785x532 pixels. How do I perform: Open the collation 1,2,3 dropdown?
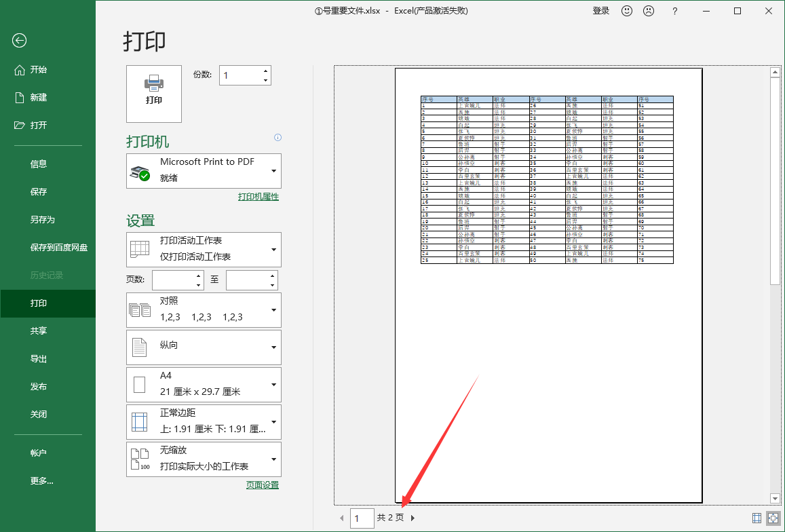pos(204,310)
